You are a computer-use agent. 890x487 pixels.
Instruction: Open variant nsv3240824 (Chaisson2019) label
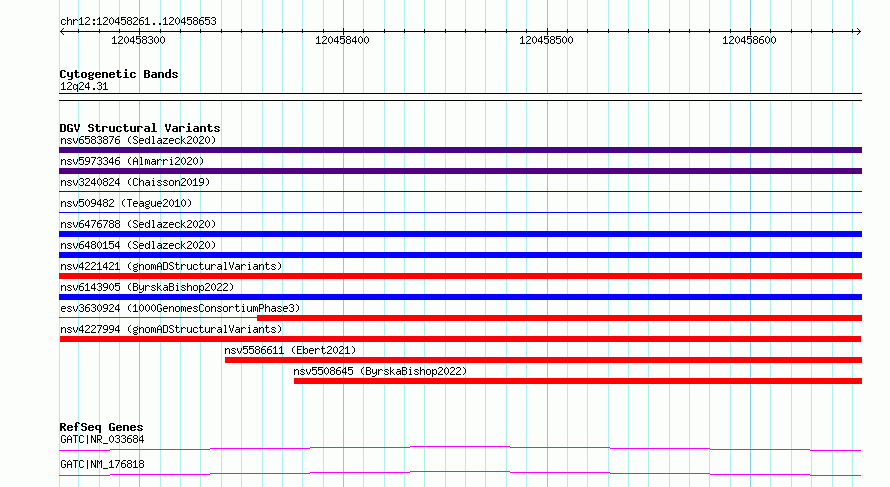tap(135, 182)
